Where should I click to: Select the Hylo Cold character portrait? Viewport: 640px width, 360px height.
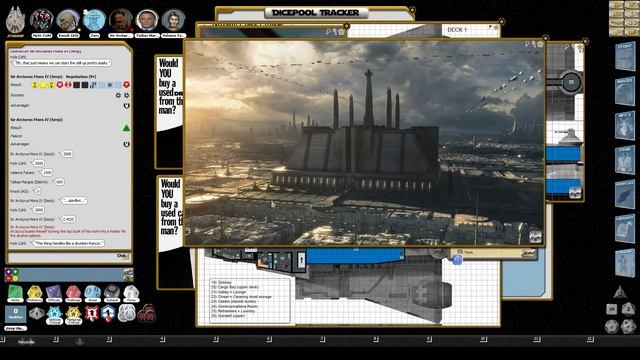point(42,20)
